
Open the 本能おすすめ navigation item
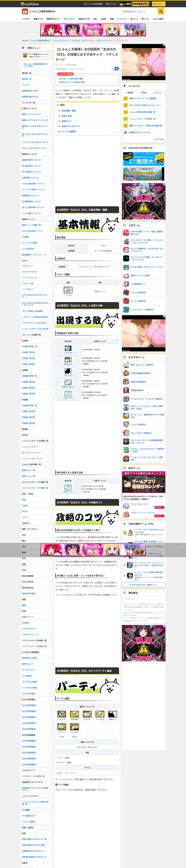click(84, 19)
